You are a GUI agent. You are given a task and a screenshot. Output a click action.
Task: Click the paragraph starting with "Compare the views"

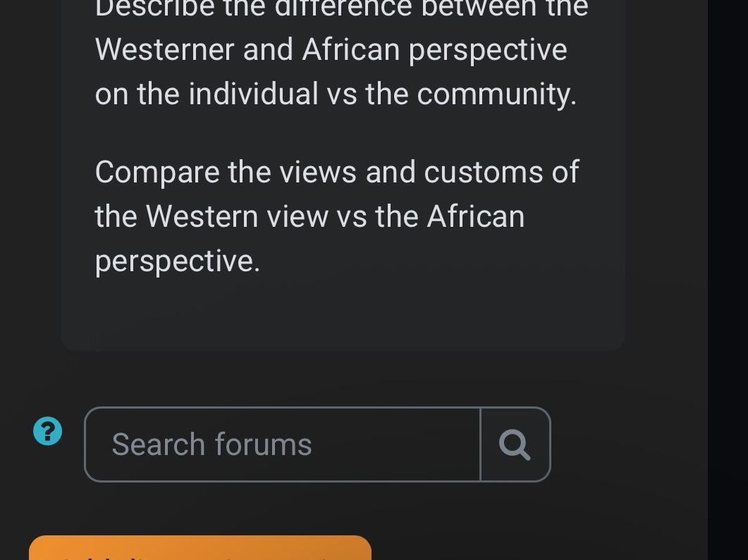(x=337, y=216)
